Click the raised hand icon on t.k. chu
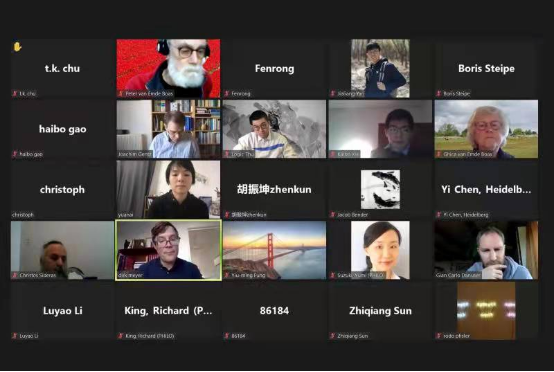This screenshot has height=372, width=554. coord(17,47)
